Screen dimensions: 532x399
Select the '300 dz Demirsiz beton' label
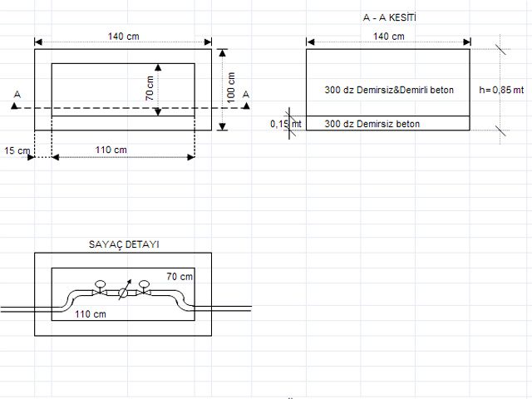(372, 123)
